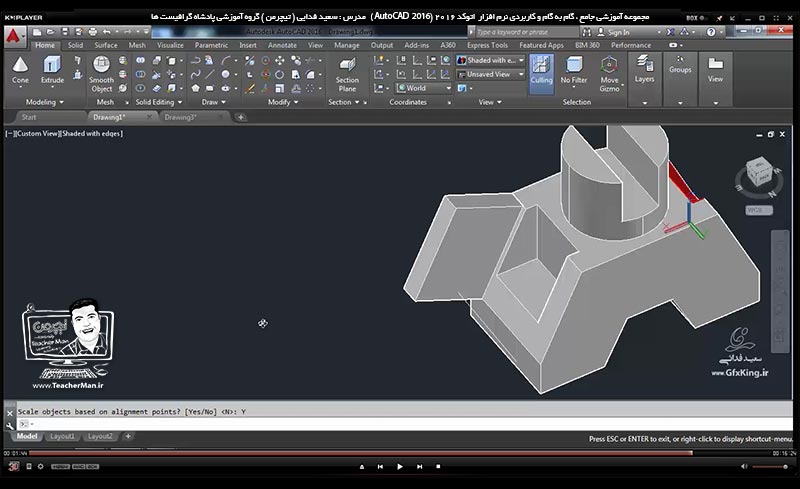Expand the Draw panel dropdown
The width and height of the screenshot is (800, 489).
click(x=213, y=102)
